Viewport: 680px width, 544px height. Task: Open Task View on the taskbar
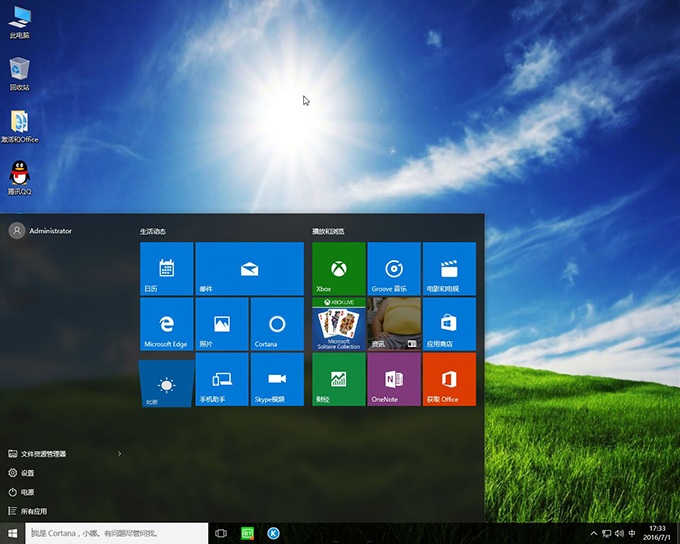(x=221, y=534)
